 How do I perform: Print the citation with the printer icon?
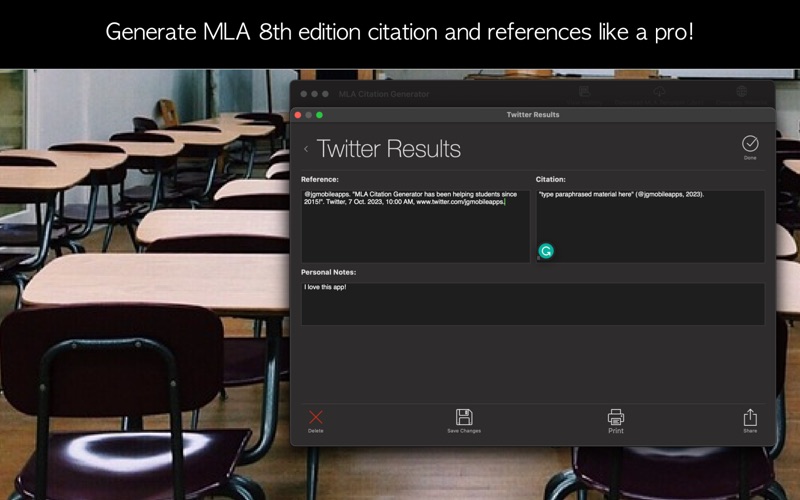(616, 417)
